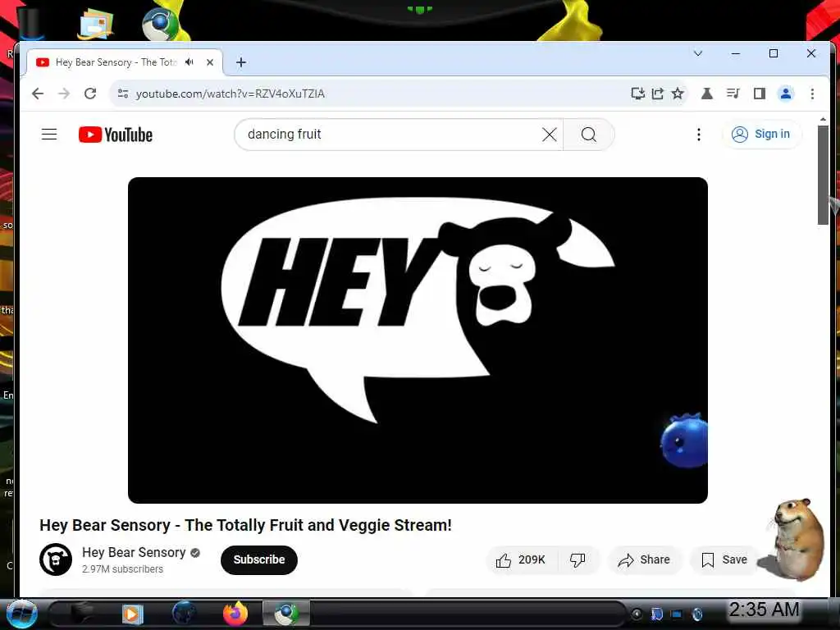This screenshot has width=840, height=630.
Task: Check the 2:35 AM taskbar clock
Action: [x=765, y=609]
